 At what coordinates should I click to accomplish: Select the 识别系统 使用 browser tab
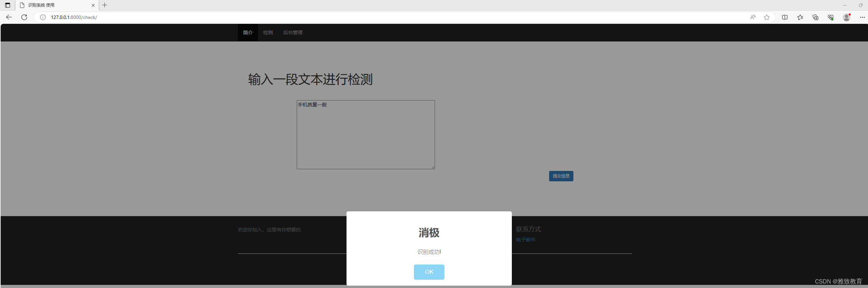57,5
